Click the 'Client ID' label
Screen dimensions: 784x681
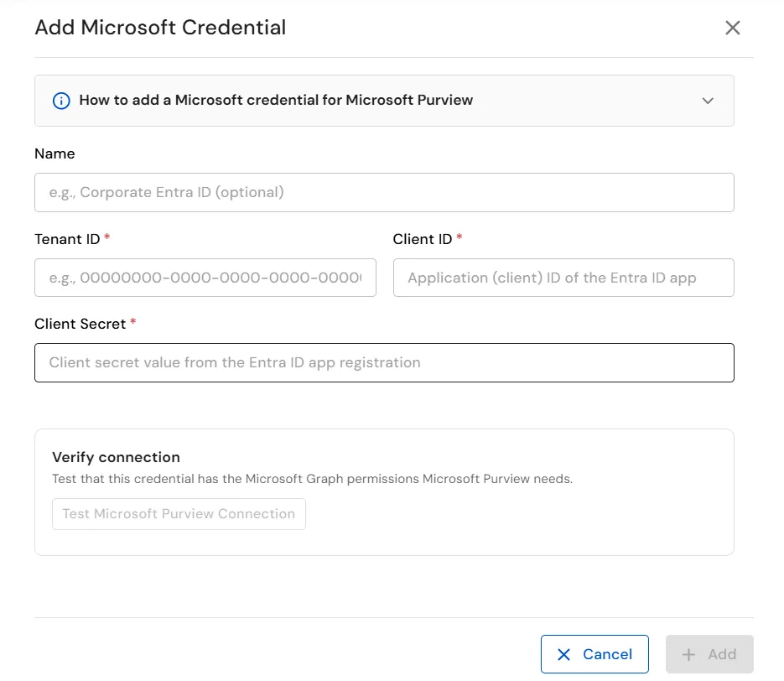pos(422,239)
